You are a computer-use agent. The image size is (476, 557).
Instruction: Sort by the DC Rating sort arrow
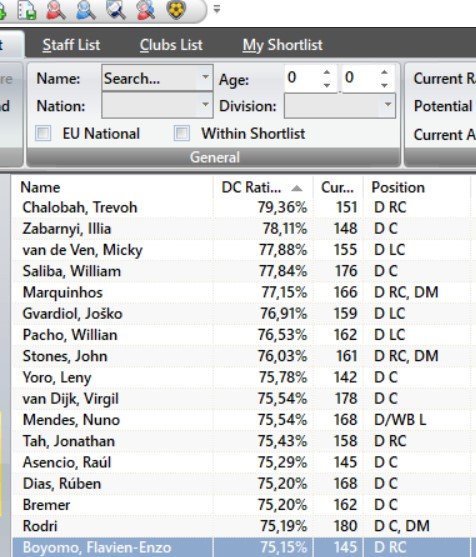pos(297,188)
